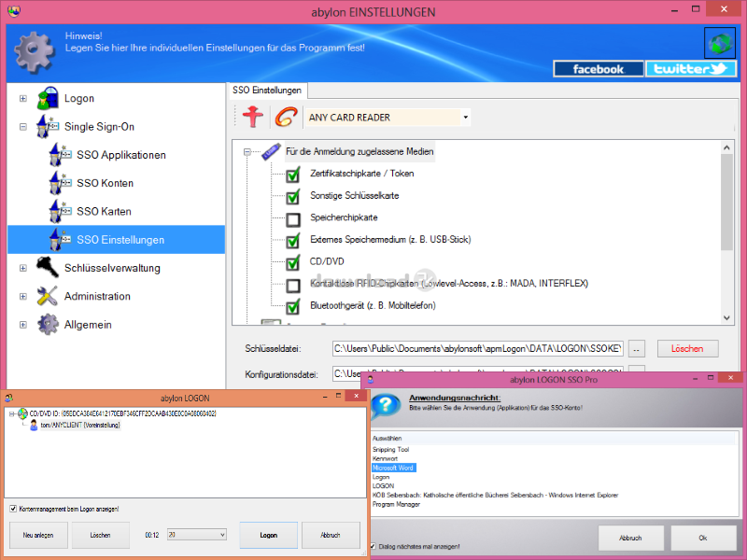
Task: Click the Allgemein gear icon
Action: (x=48, y=324)
